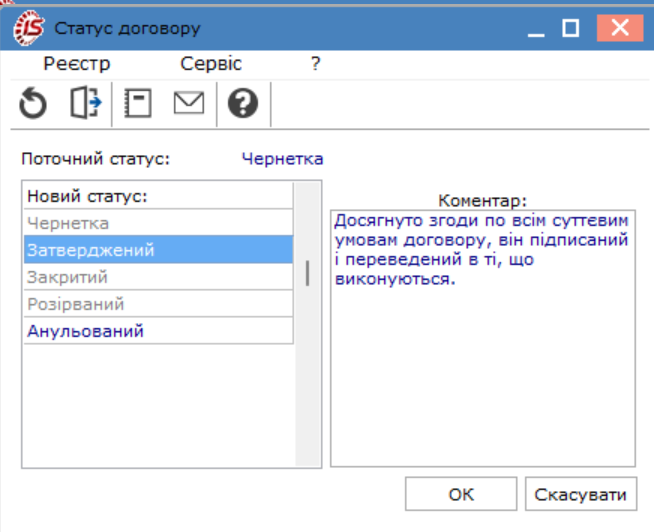
Task: Click inside the Коментар text field
Action: (483, 338)
